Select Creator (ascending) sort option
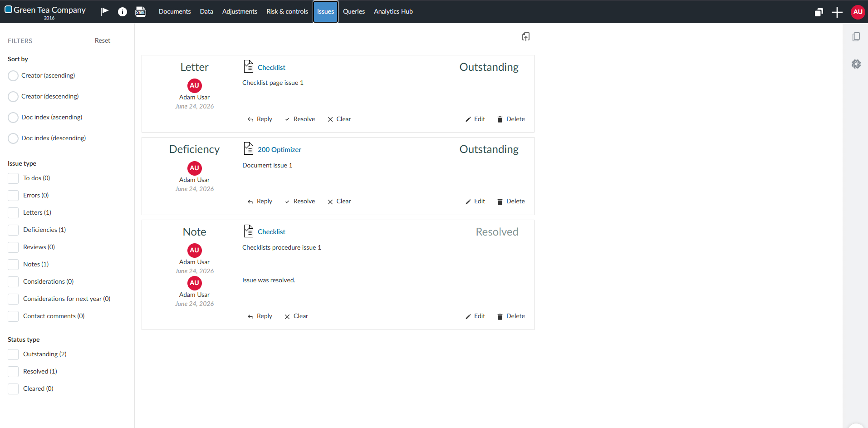The height and width of the screenshot is (428, 868). [x=13, y=76]
